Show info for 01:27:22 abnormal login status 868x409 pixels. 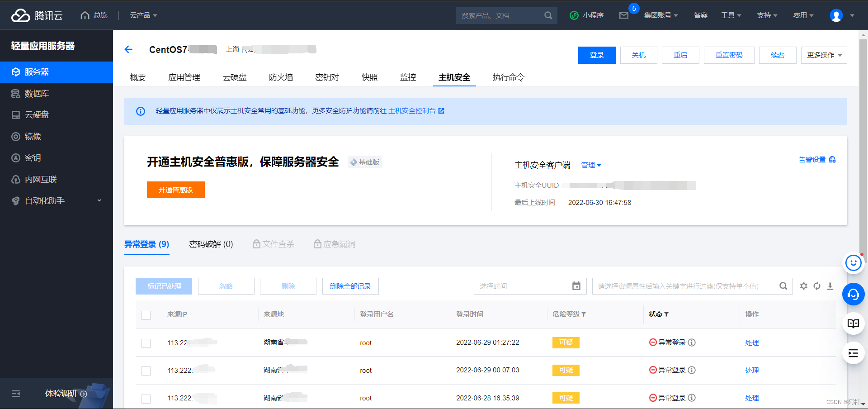[692, 342]
